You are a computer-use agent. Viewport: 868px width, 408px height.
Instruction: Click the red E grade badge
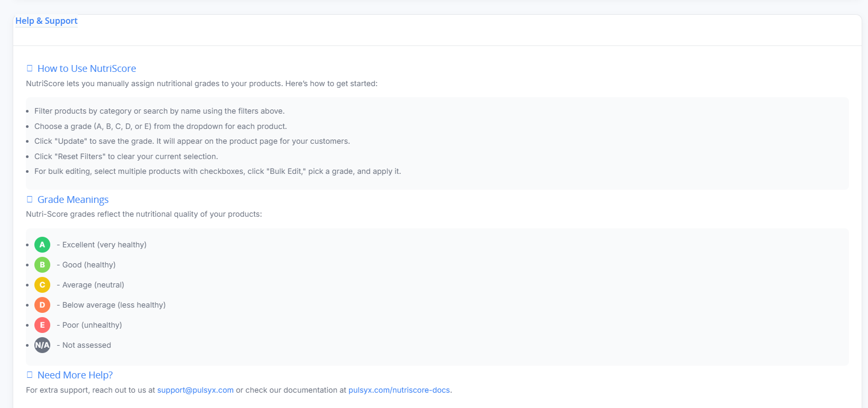pyautogui.click(x=42, y=325)
